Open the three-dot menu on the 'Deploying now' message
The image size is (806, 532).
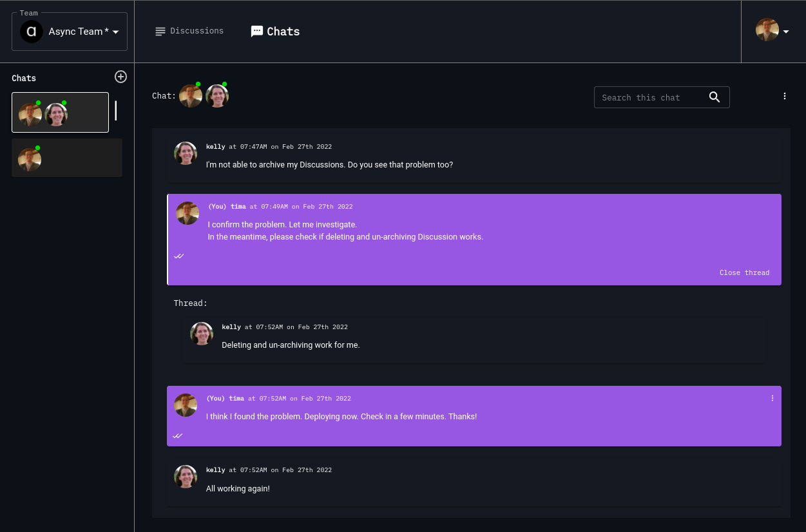pyautogui.click(x=772, y=398)
